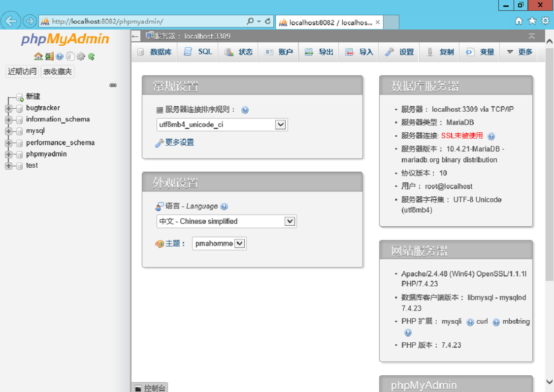Image resolution: width=554 pixels, height=392 pixels.
Task: Click help icon after mbstring extension
Action: click(x=408, y=332)
